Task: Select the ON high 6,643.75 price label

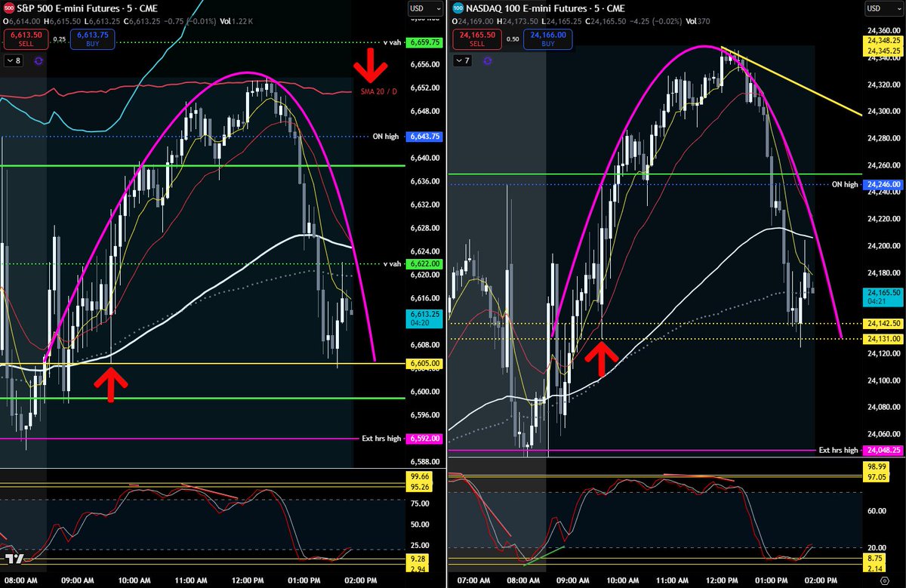Action: 424,137
